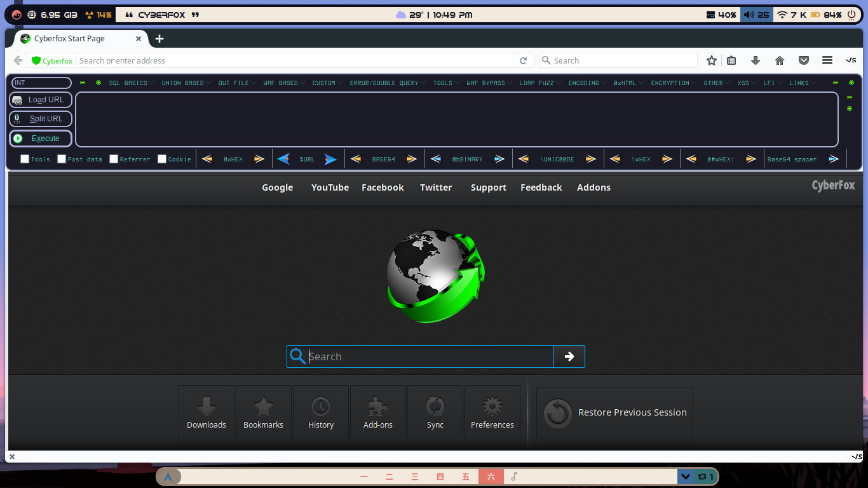Expand the WAF BYPASS dropdown

tap(489, 83)
